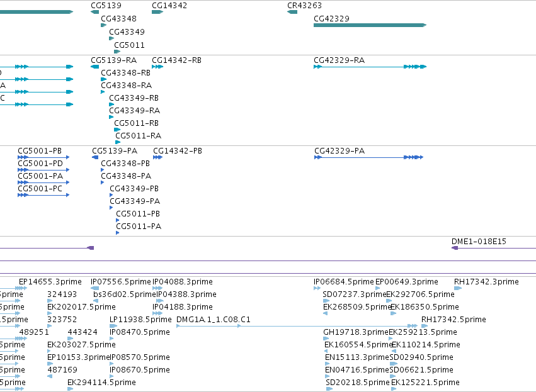Select transcript CG5011-RB

[x=117, y=130]
